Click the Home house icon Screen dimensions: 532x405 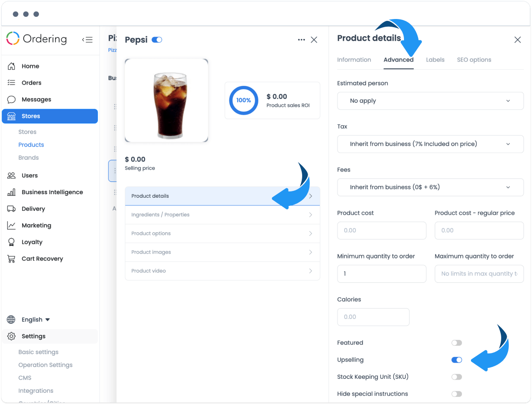point(11,66)
